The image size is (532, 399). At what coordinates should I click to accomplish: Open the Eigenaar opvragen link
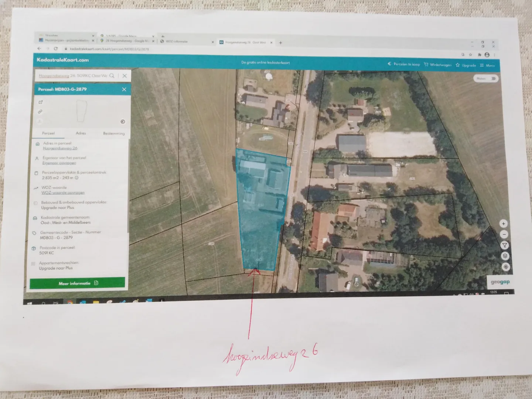coord(59,163)
